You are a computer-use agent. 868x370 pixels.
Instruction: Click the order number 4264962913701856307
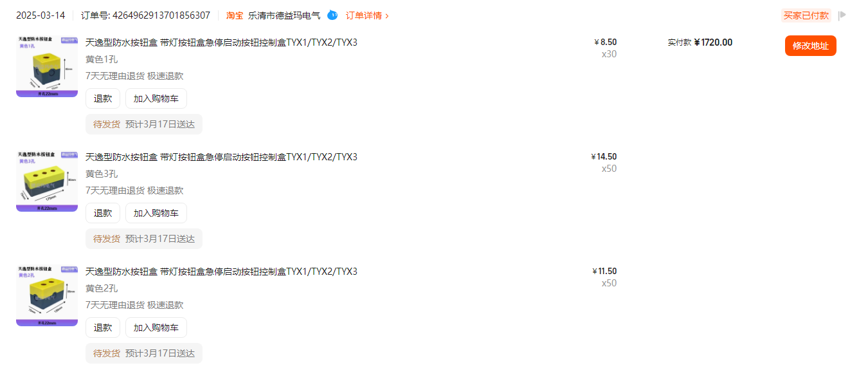[161, 15]
